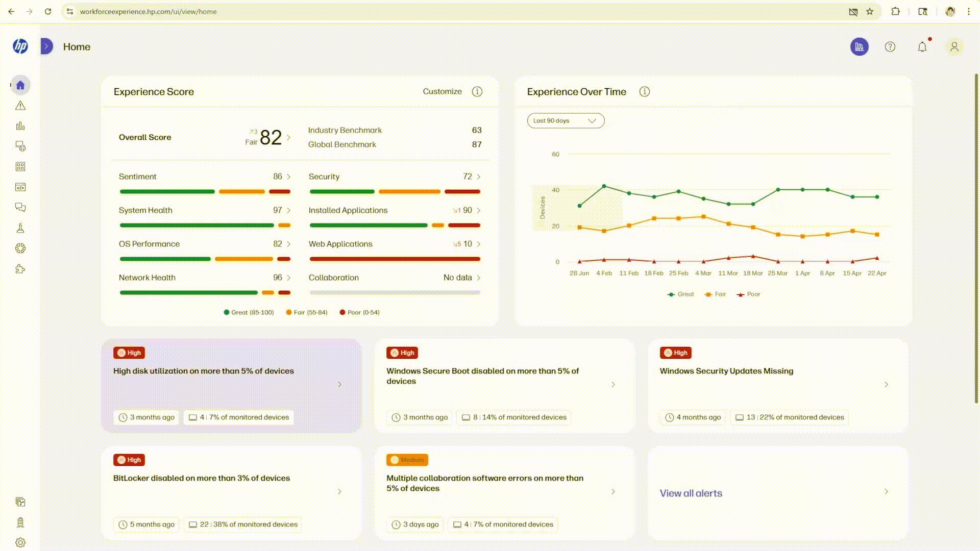Click the notifications bell icon
980x551 pixels.
click(922, 47)
